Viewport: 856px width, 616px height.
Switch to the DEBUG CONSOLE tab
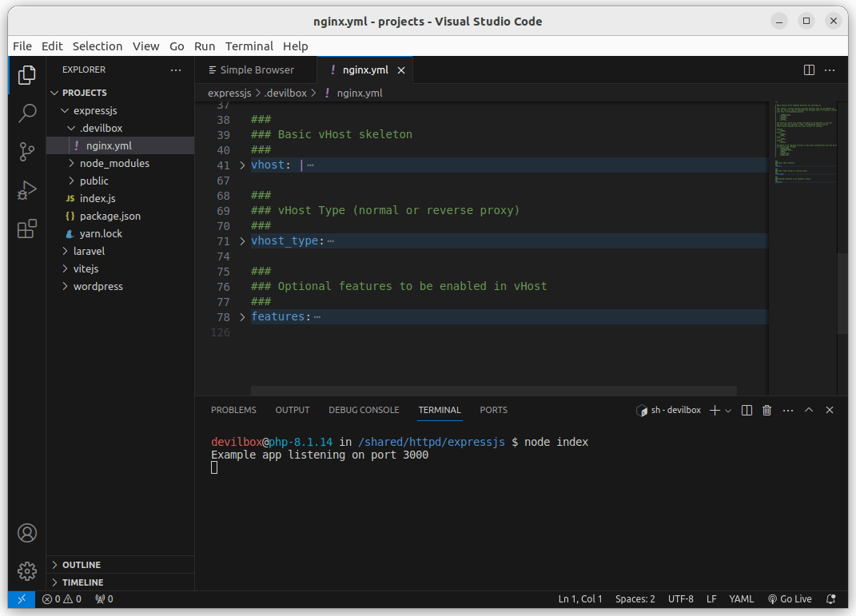pyautogui.click(x=364, y=410)
